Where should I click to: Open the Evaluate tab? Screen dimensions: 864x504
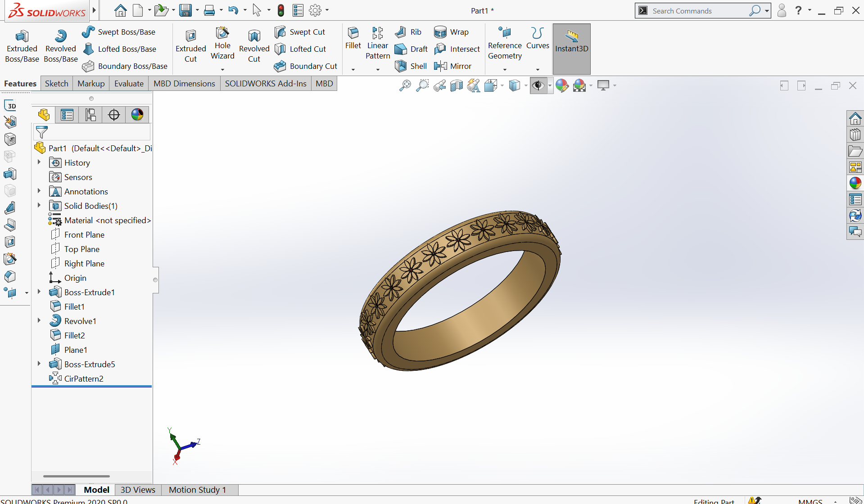[x=129, y=84]
